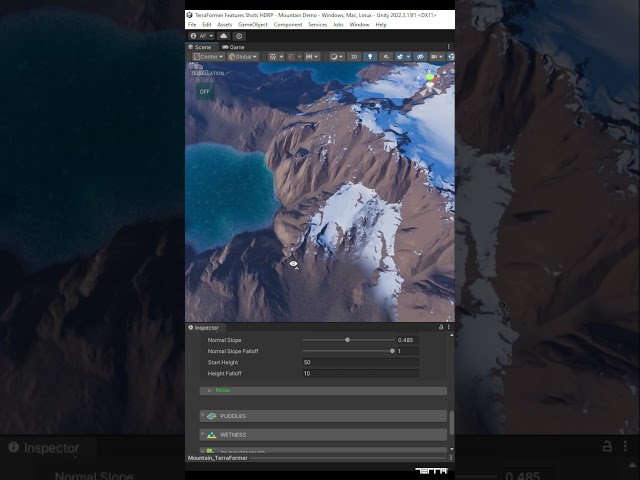Expand the Noise foldout
The width and height of the screenshot is (640, 480).
click(323, 391)
